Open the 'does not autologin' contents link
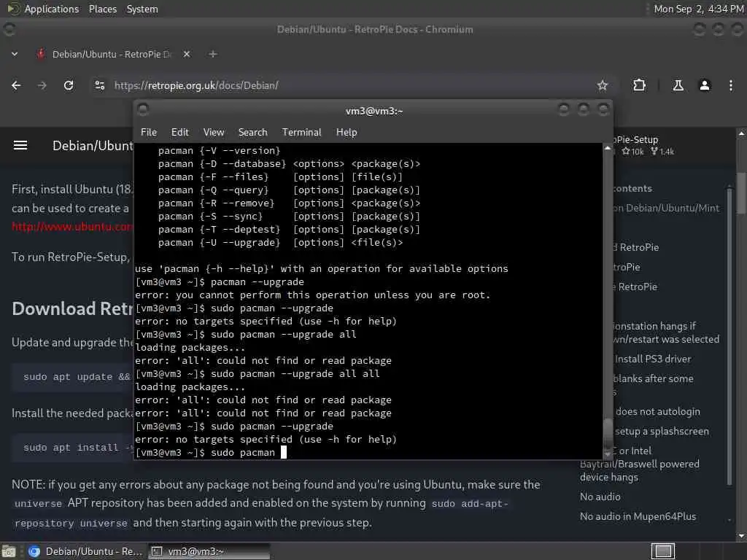 (657, 411)
